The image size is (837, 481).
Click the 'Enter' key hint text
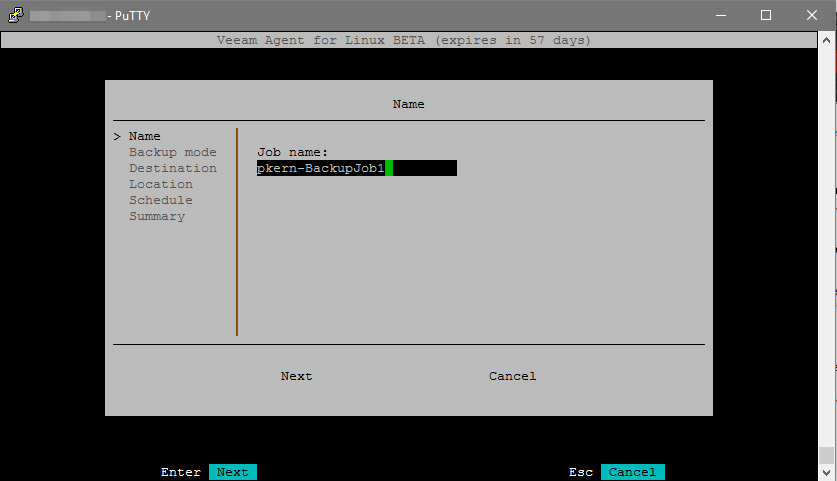coord(180,472)
